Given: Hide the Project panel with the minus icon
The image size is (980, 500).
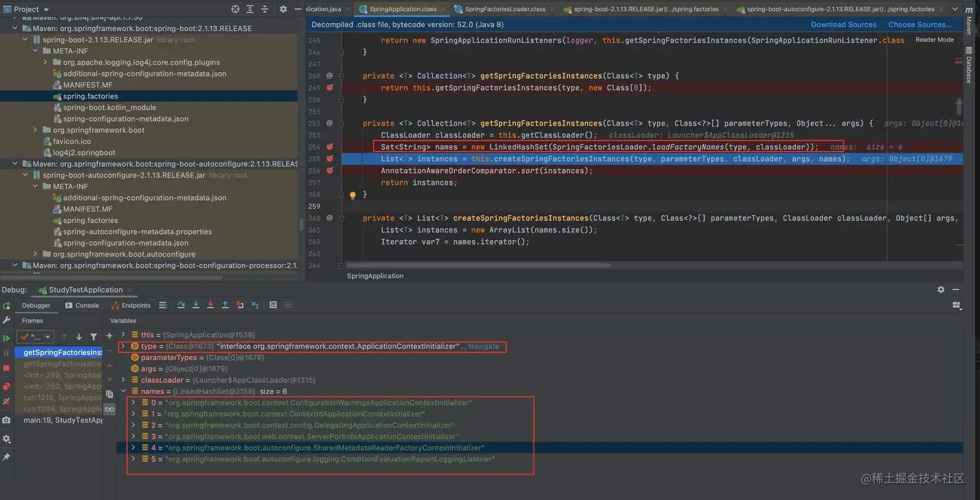Looking at the screenshot, I should [x=297, y=9].
